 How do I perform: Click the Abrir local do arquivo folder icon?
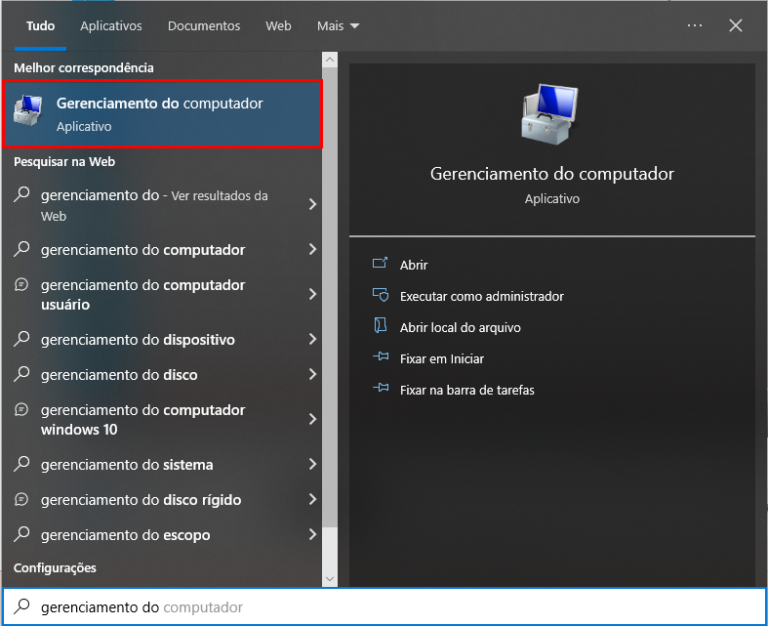(x=380, y=327)
